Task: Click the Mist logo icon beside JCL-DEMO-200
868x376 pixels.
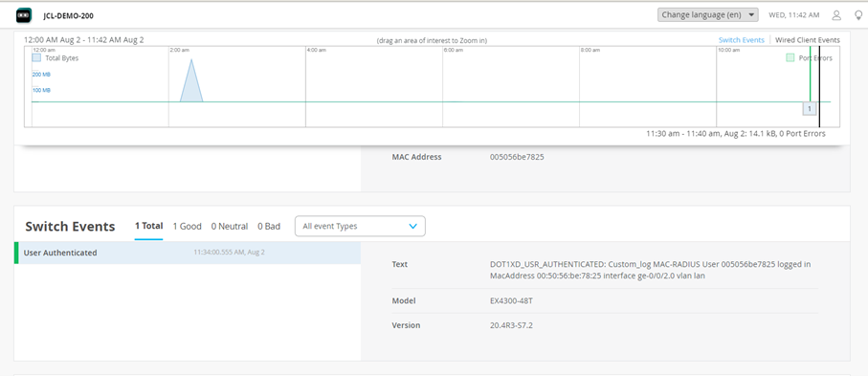Action: tap(24, 15)
